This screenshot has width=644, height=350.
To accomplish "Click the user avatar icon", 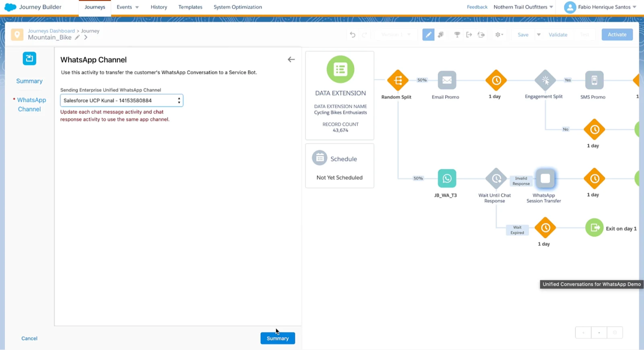I will 570,7.
